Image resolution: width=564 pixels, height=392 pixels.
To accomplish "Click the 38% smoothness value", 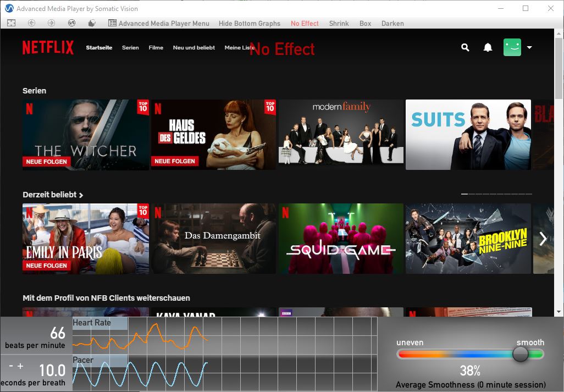I will point(470,371).
